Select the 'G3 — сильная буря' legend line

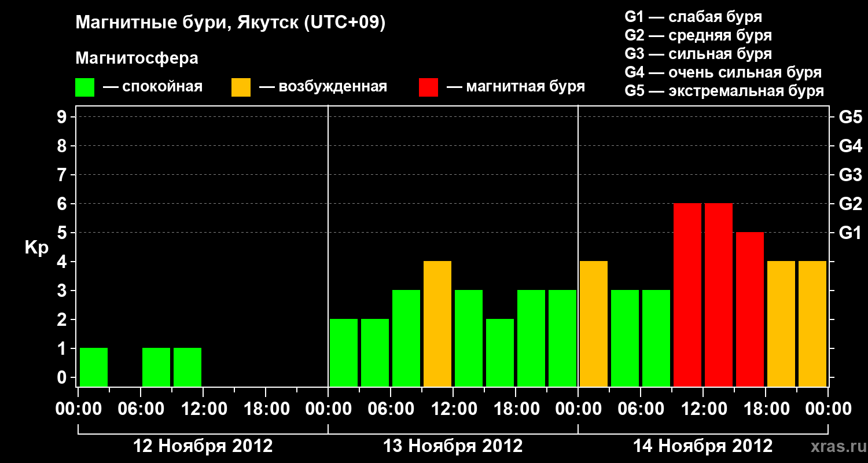point(698,54)
